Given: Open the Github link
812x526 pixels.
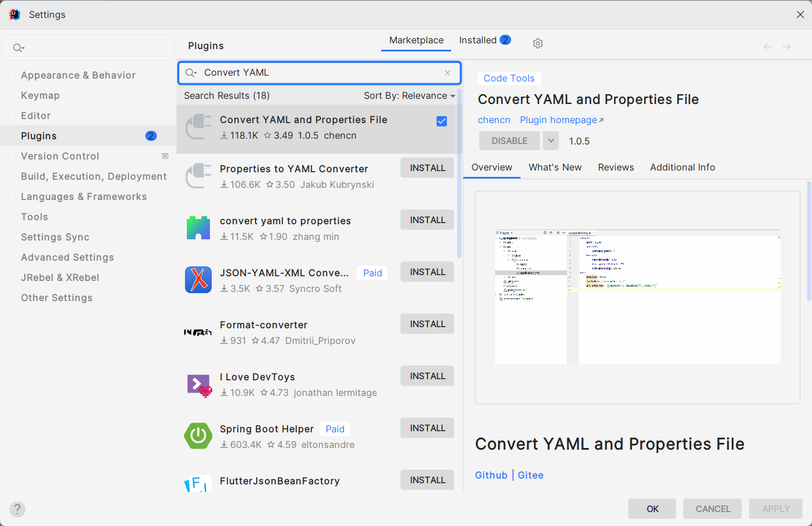Looking at the screenshot, I should pos(491,475).
